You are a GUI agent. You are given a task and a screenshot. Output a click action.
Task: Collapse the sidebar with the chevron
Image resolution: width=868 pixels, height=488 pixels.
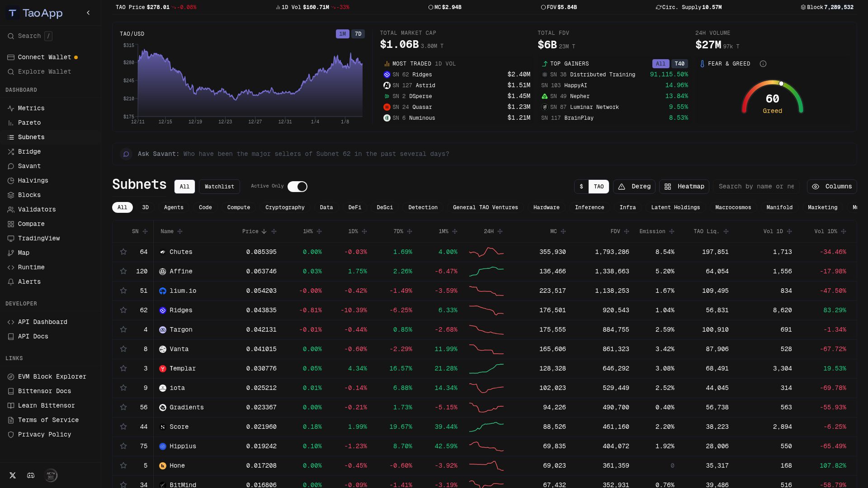[88, 13]
